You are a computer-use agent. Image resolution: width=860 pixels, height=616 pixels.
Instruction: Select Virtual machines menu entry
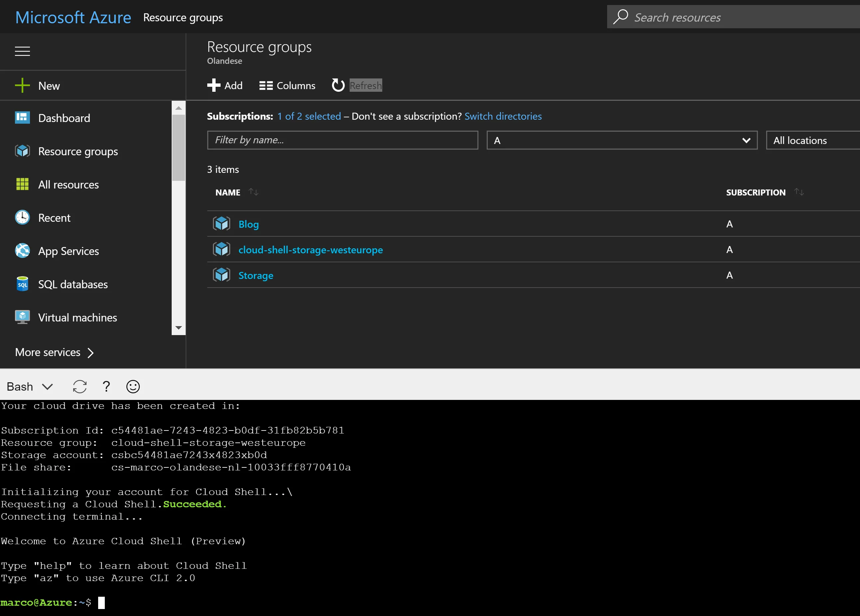click(78, 318)
